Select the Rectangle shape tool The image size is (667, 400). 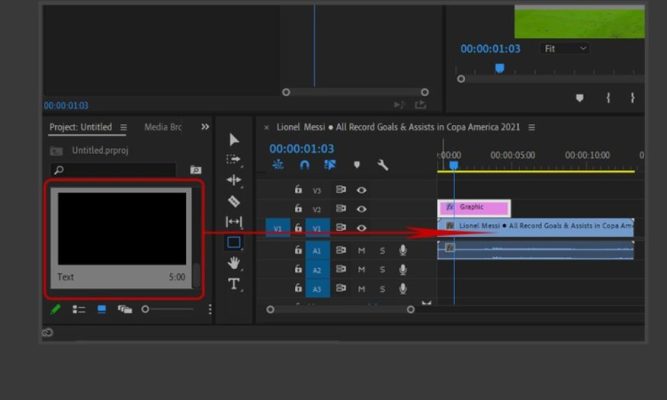pos(234,242)
